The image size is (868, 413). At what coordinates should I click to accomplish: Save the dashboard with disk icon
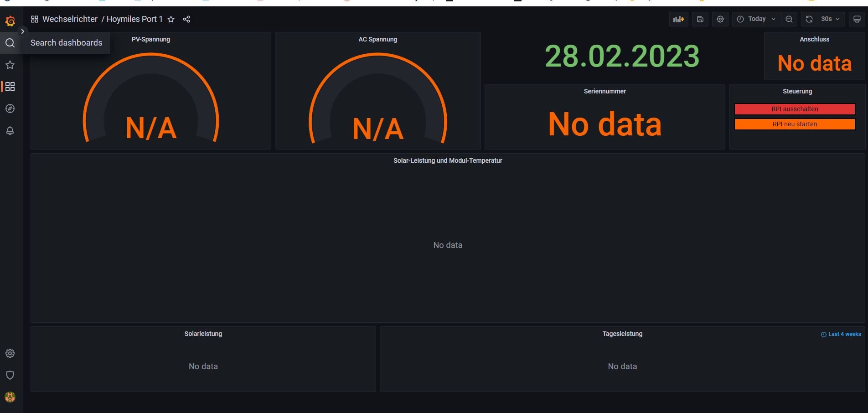(x=700, y=19)
